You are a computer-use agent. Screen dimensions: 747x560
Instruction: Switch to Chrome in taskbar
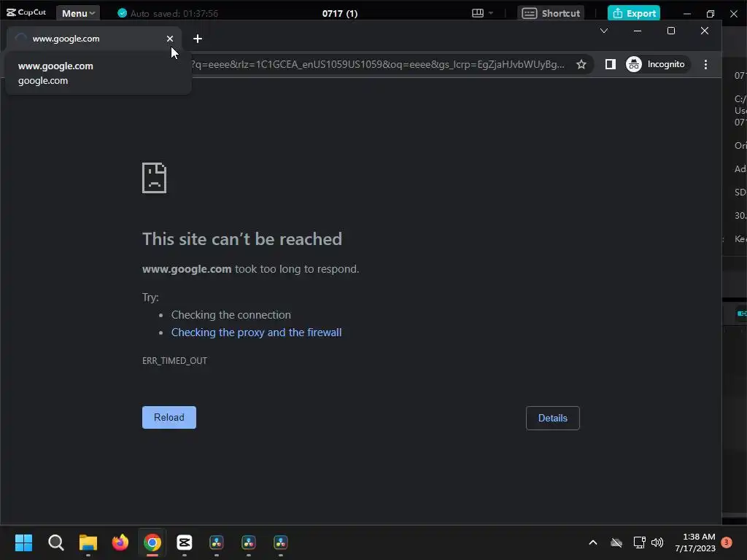[x=152, y=542]
